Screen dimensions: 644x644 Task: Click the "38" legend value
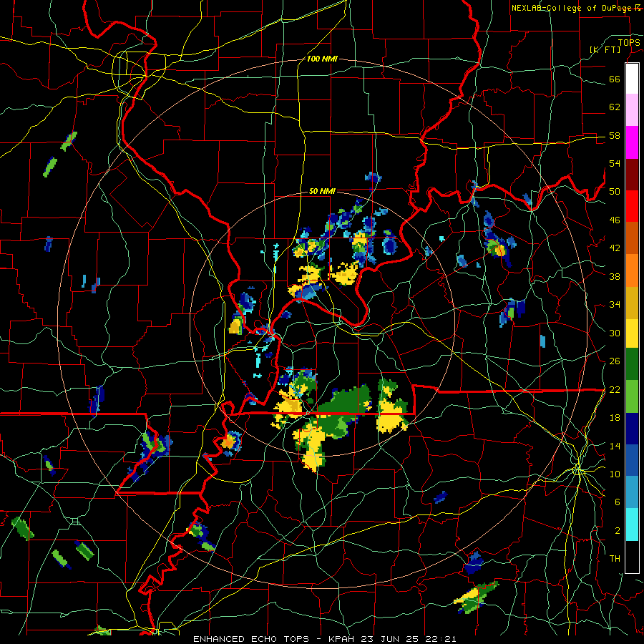coord(615,276)
